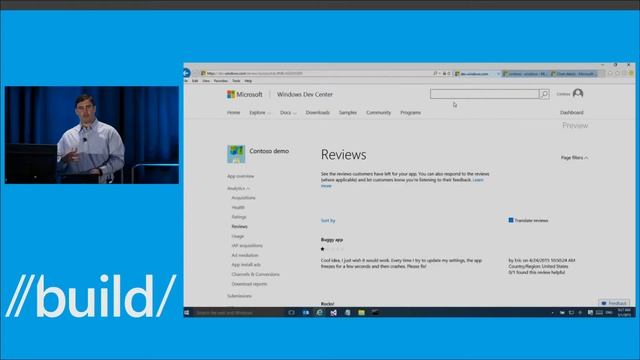Switch to the third browser tab
The width and height of the screenshot is (640, 360).
click(x=574, y=74)
